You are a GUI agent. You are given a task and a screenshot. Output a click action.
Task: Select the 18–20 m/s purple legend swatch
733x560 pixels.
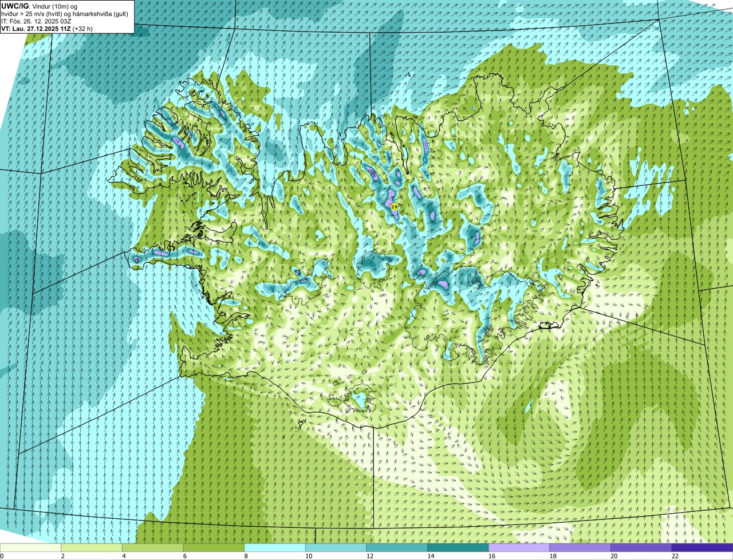tap(580, 547)
